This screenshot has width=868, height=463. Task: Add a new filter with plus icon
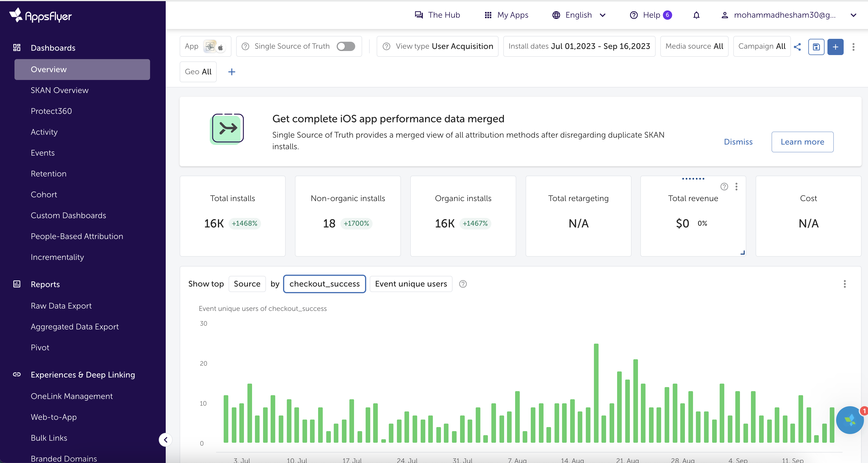point(231,72)
